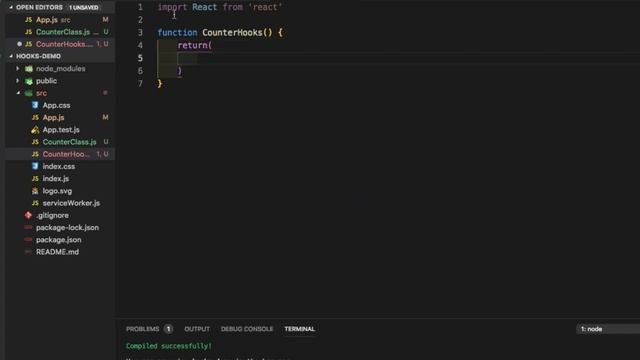Click the file icon beside package.json

click(28, 240)
